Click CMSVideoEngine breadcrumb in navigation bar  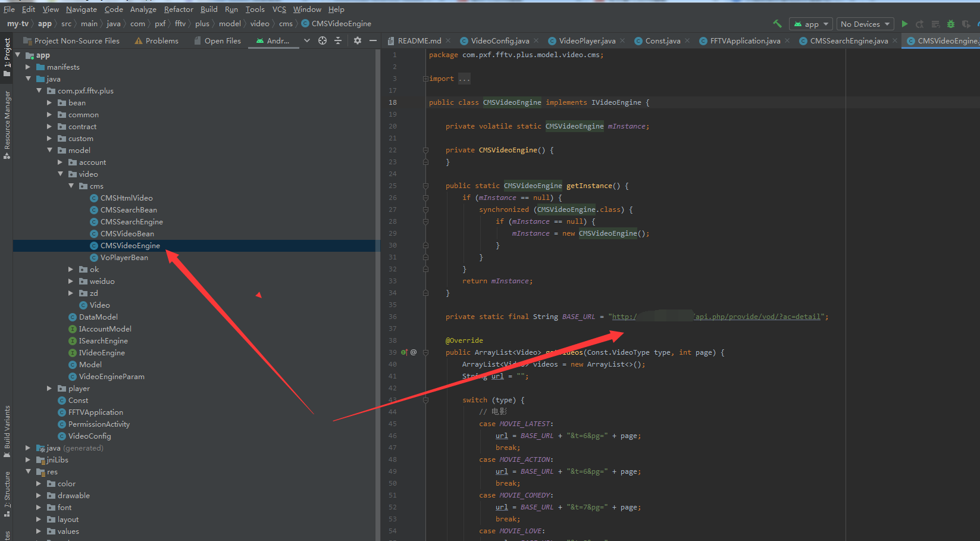336,24
